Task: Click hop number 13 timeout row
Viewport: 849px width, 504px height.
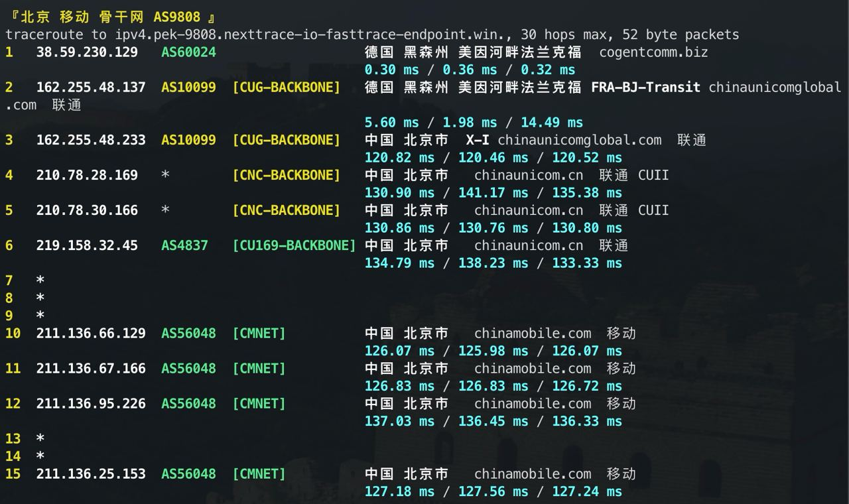Action: click(x=25, y=438)
